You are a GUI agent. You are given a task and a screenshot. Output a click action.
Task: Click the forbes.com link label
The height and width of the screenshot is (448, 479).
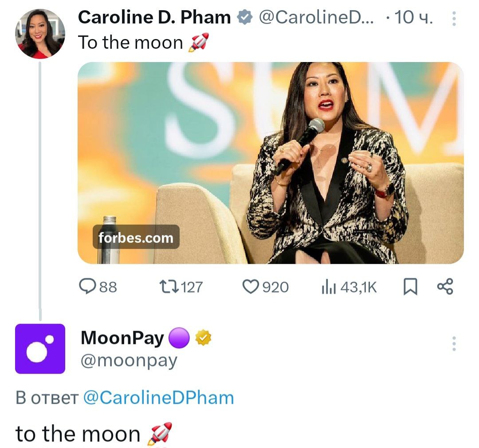pyautogui.click(x=136, y=238)
